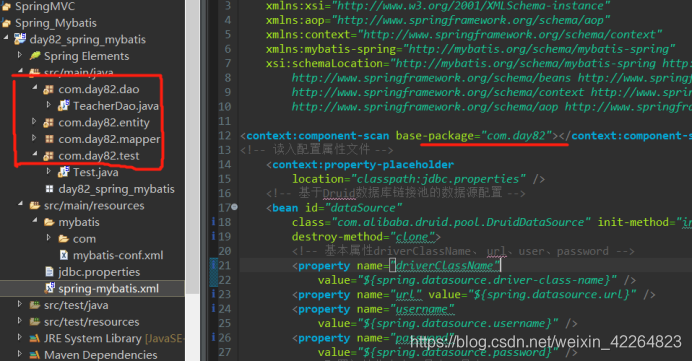692x361 pixels.
Task: Click the com.day82.test package icon
Action: [x=49, y=156]
